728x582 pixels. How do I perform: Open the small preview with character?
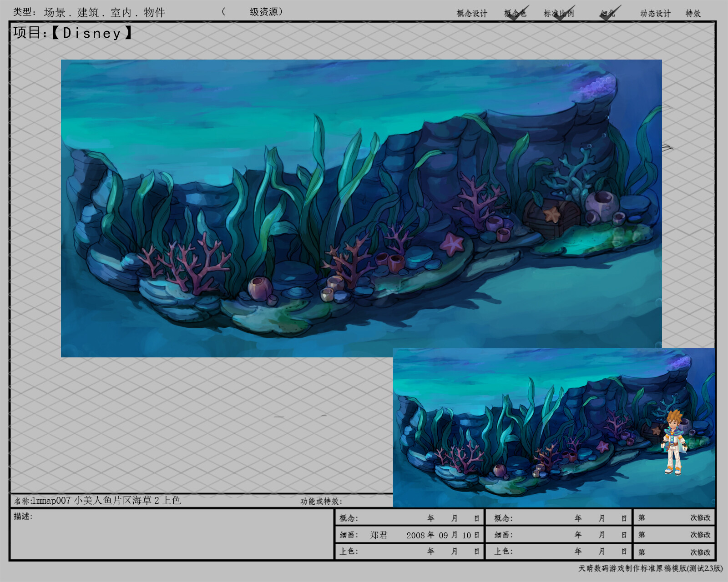(554, 427)
